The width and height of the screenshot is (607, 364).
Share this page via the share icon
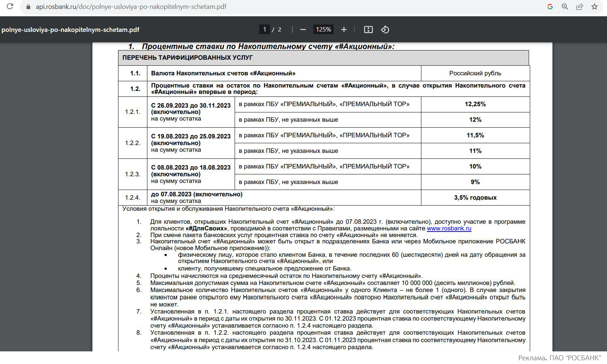click(580, 7)
